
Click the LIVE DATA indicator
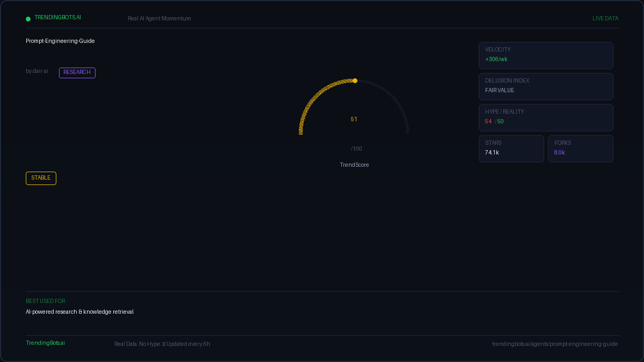click(x=605, y=18)
